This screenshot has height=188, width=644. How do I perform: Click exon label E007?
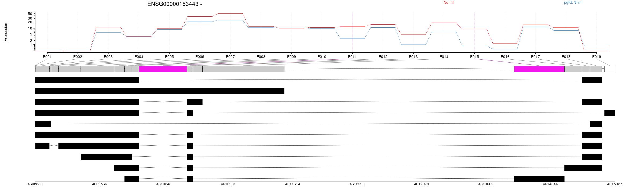point(230,57)
